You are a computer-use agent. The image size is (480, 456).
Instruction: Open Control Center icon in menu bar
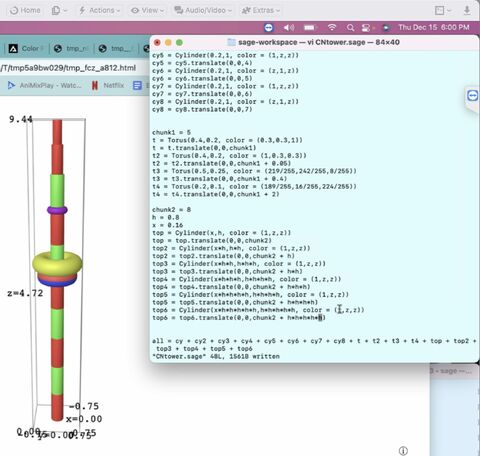point(366,28)
